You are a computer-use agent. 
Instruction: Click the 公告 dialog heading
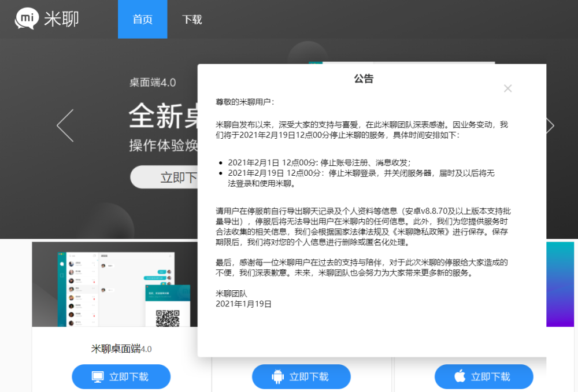(x=364, y=79)
